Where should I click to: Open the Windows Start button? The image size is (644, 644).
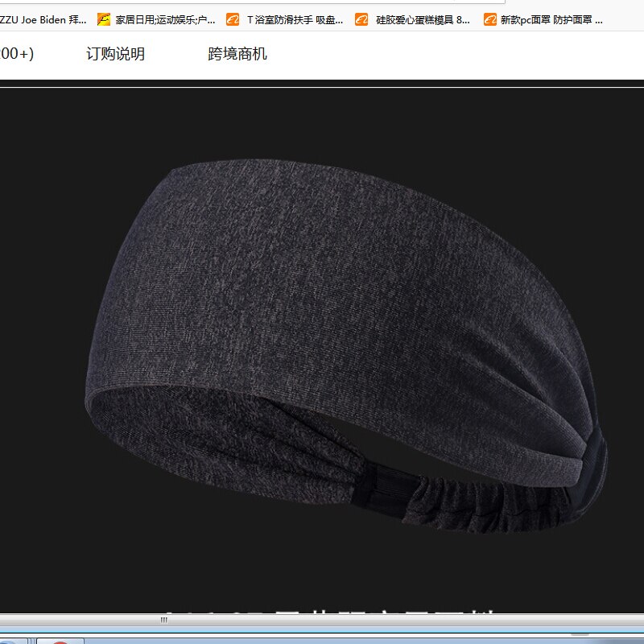(10, 641)
